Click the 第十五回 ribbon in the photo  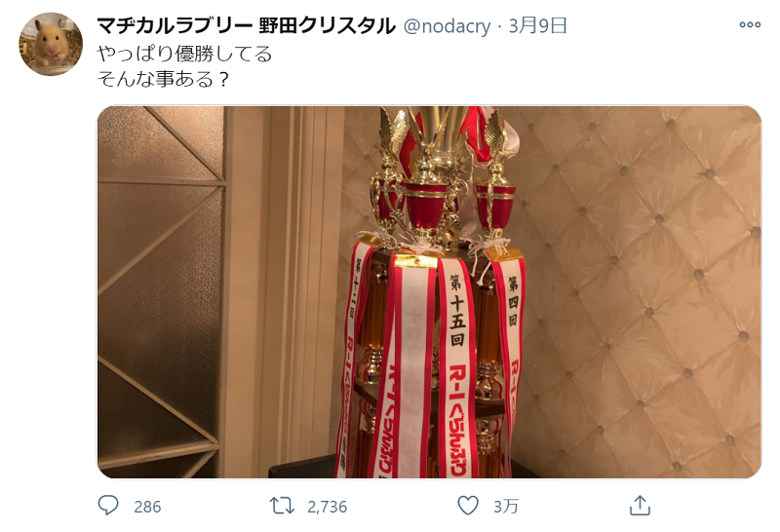[456, 368]
